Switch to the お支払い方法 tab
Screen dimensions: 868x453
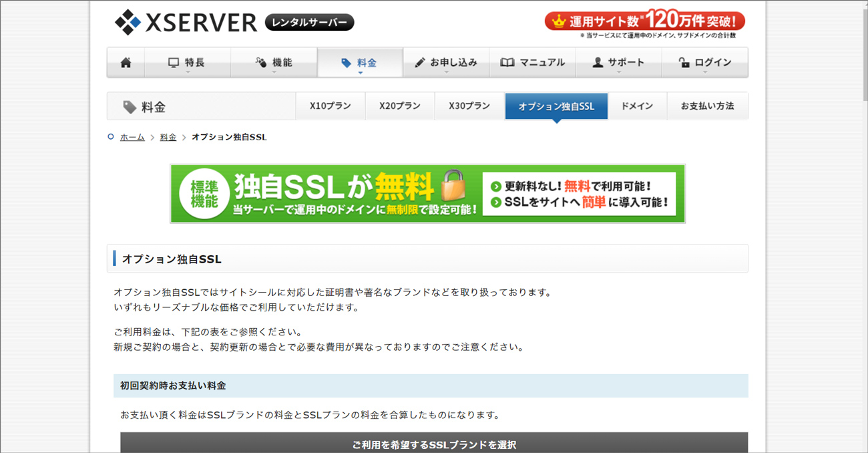pyautogui.click(x=707, y=106)
